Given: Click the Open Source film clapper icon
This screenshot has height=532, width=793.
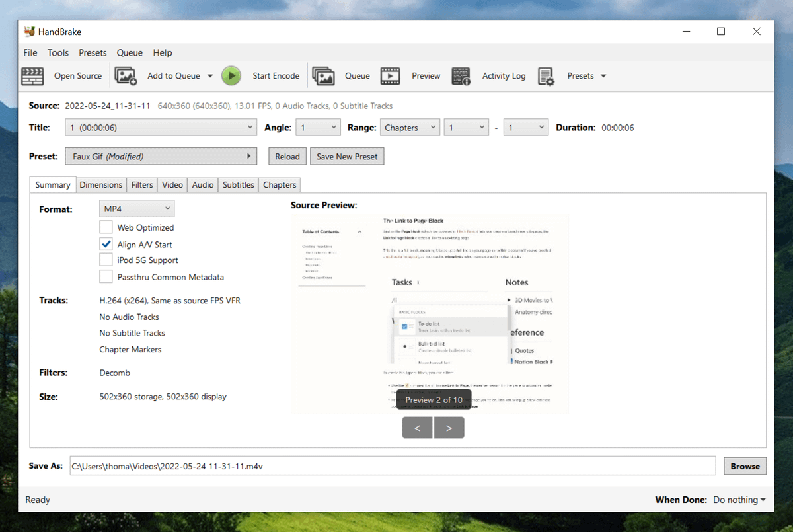Looking at the screenshot, I should pyautogui.click(x=32, y=76).
